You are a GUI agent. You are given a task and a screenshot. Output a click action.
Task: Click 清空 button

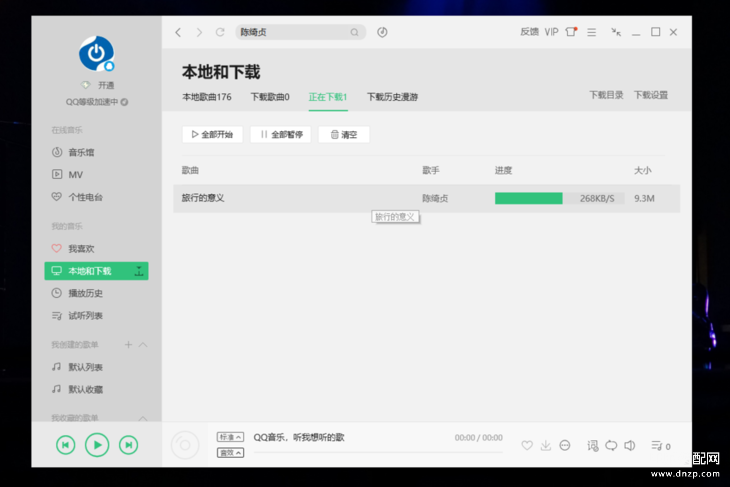(x=344, y=135)
